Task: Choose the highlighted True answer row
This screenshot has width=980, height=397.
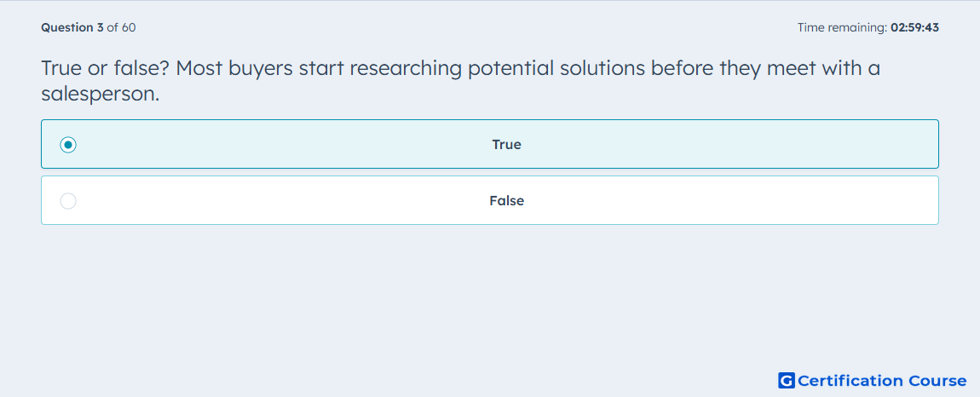Action: (490, 144)
